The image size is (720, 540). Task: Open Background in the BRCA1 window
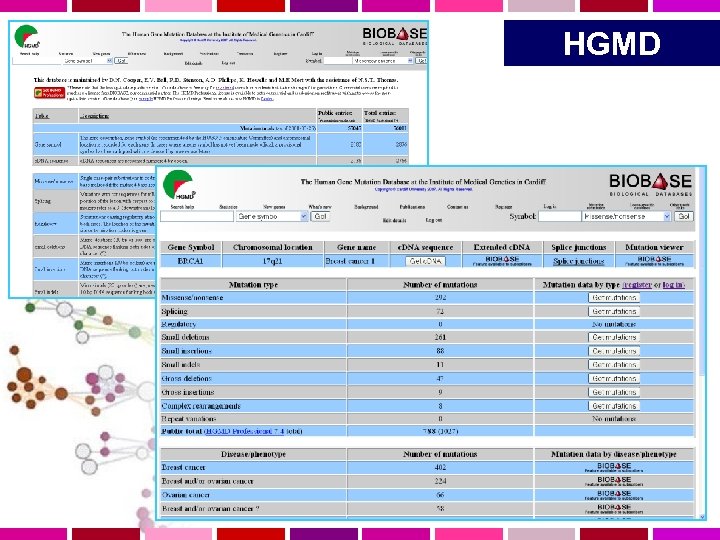click(366, 207)
